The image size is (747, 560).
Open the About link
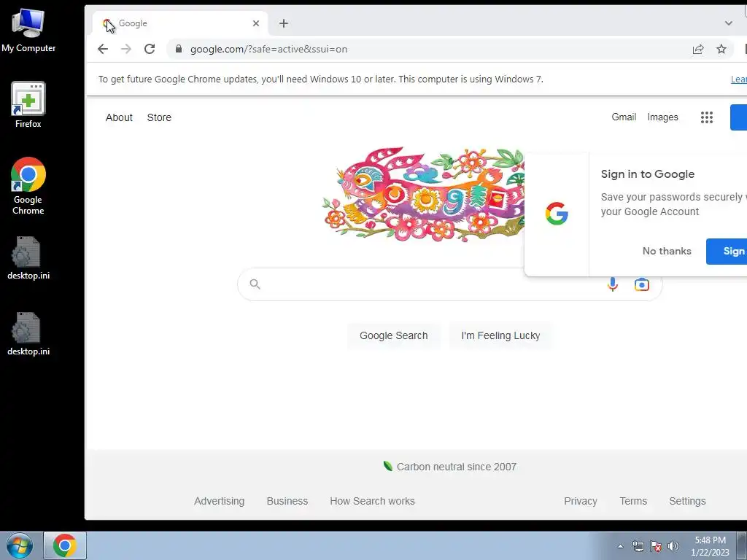(x=119, y=117)
